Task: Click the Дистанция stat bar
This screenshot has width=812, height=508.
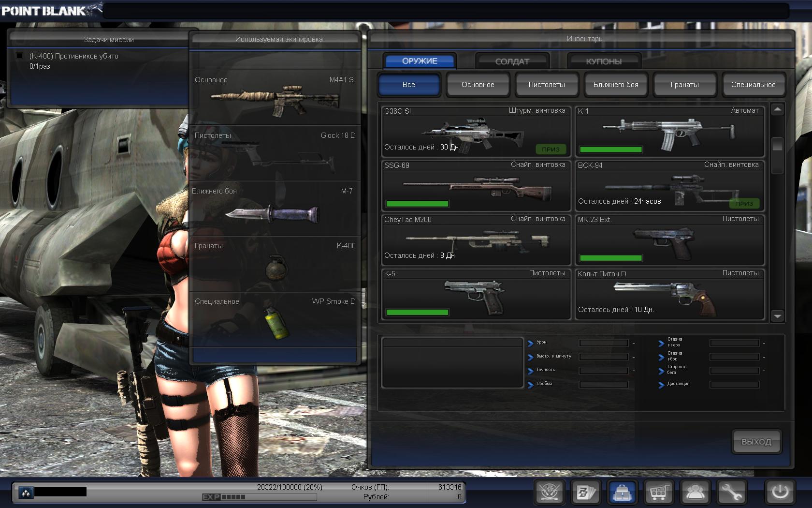Action: click(734, 385)
